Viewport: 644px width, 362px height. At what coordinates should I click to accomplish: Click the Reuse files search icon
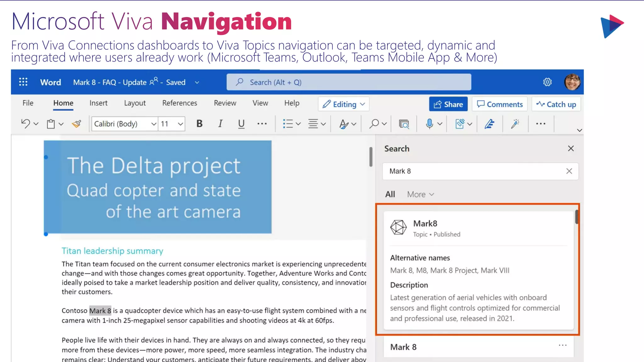coord(404,124)
